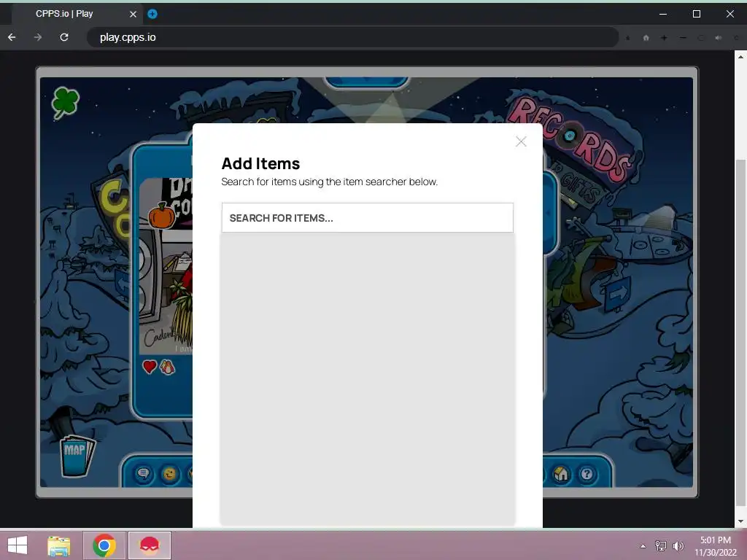
Task: Open the taskbar clock showing 5:01 PM
Action: coord(716,546)
